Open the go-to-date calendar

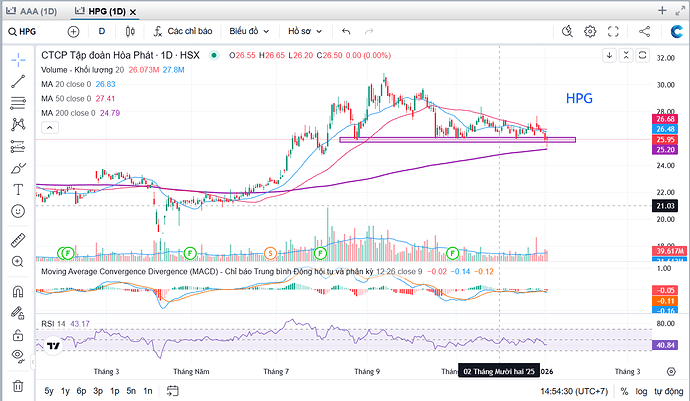[172, 391]
